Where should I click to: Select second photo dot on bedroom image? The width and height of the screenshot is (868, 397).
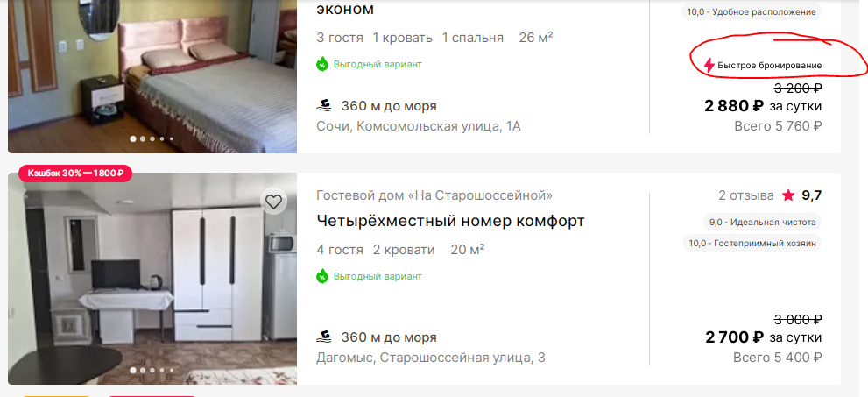[x=143, y=139]
